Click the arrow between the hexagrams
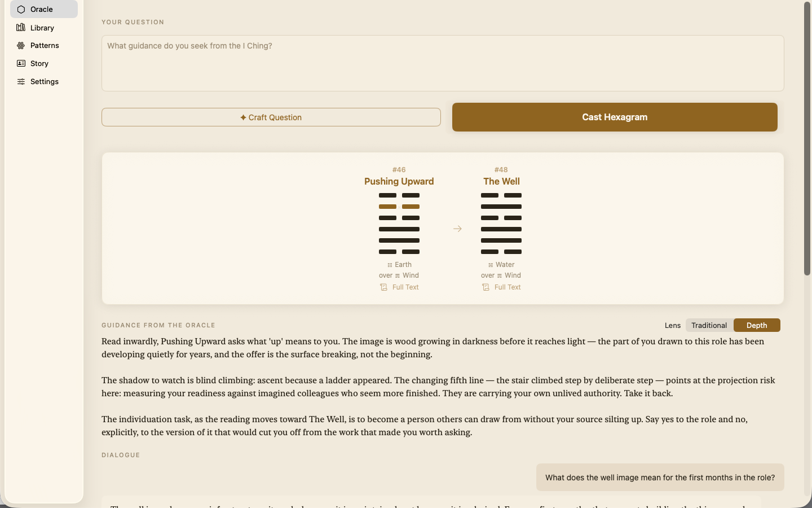 (457, 229)
